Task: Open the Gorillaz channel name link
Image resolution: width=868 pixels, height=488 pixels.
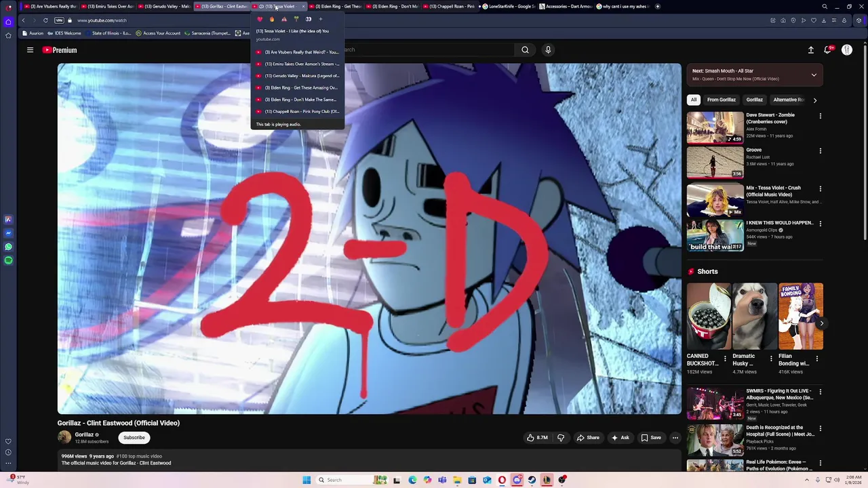Action: coord(84,434)
